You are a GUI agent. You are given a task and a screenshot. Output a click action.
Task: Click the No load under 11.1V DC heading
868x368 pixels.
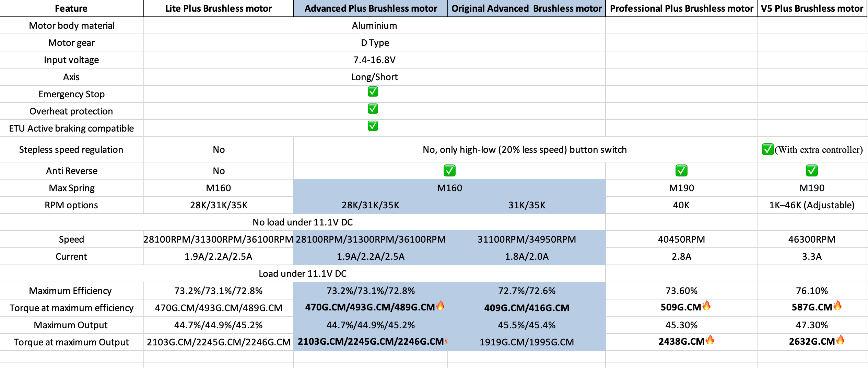coord(303,222)
